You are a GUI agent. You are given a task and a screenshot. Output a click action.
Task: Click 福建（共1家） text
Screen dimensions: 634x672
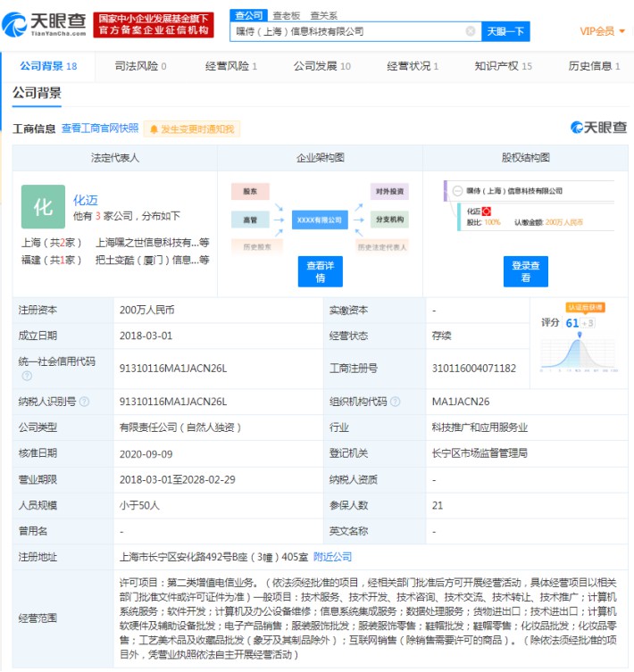tap(52, 260)
